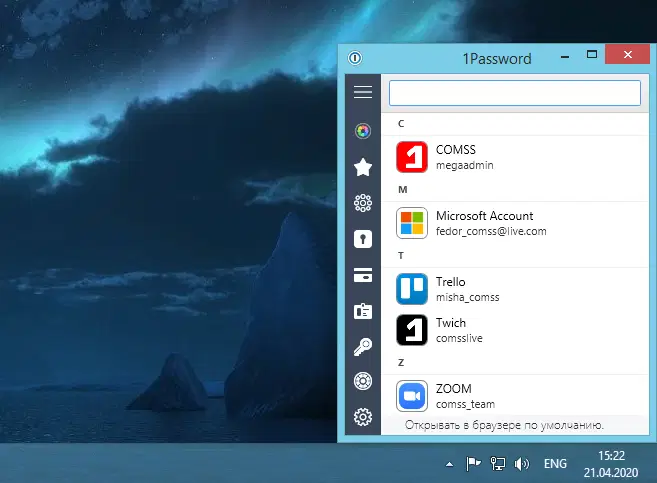Click the COMSS red logo icon
This screenshot has height=483, width=657.
412,157
